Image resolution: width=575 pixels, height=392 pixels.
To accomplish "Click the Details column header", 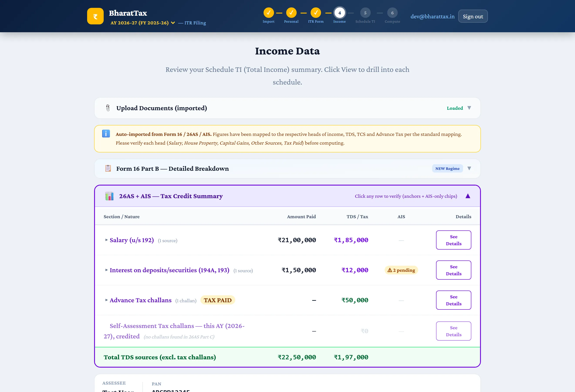I will (x=463, y=217).
